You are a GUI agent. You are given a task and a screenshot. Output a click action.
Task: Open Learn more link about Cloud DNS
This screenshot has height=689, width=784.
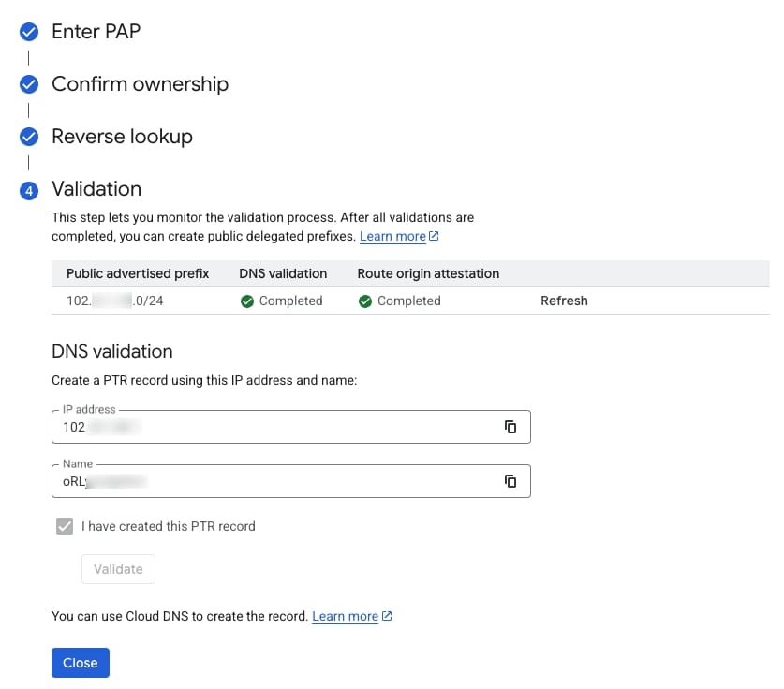point(345,616)
